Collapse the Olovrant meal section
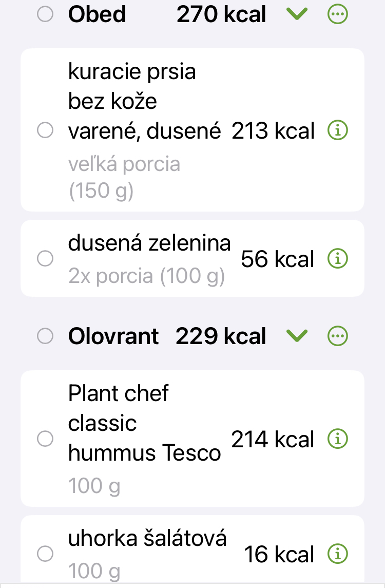Viewport: 385px width, 588px height. click(x=297, y=336)
